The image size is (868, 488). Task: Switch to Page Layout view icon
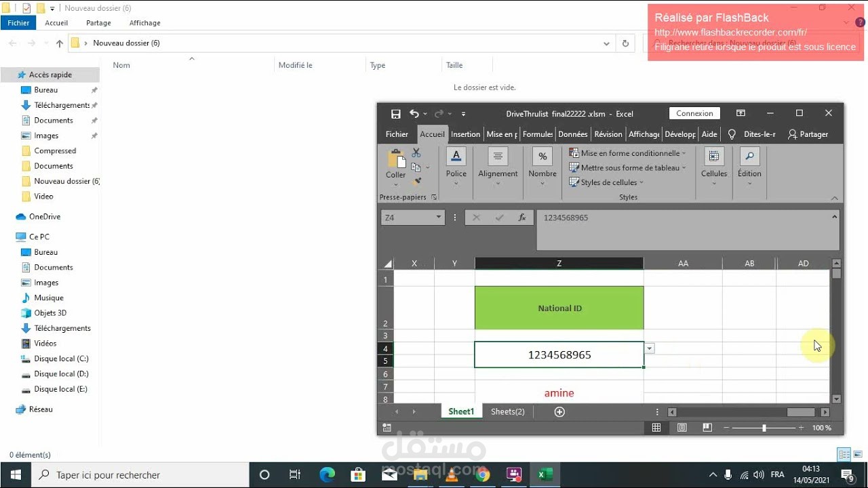click(682, 428)
